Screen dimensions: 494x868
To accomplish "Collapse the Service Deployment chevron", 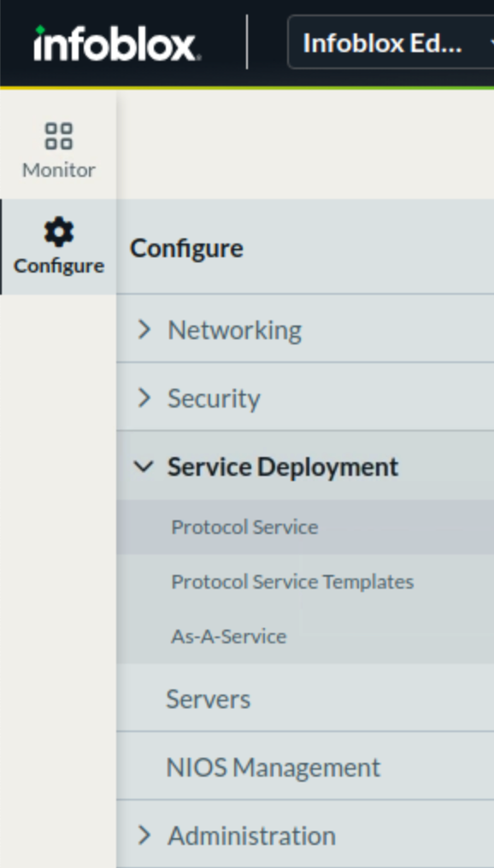I will (x=144, y=466).
